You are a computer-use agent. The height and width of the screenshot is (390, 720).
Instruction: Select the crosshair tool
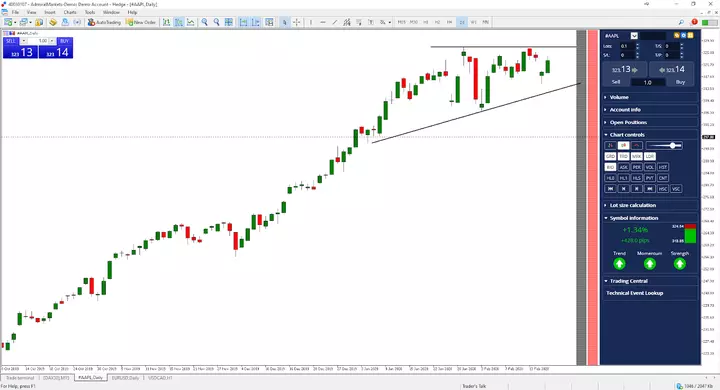(x=297, y=22)
